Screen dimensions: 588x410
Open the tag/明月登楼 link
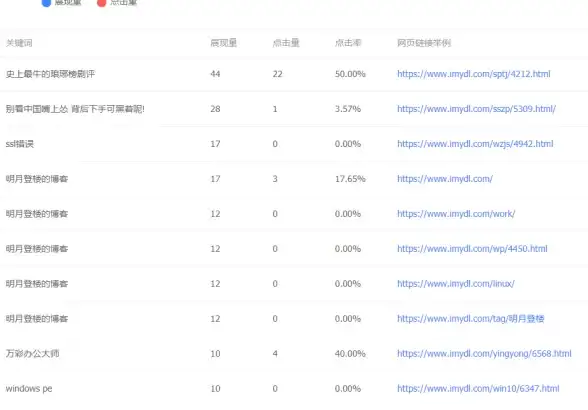(x=471, y=318)
